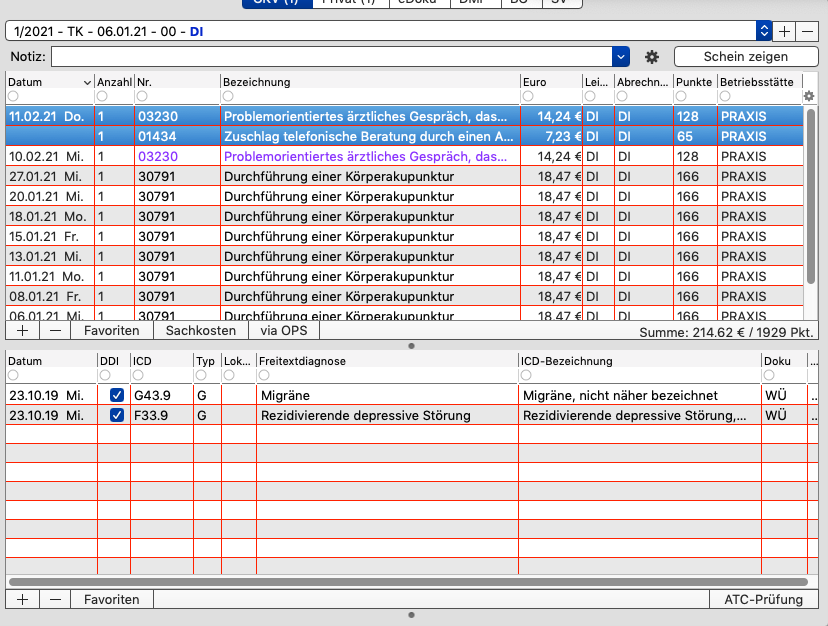Add a new Schein with the plus button
The image size is (828, 626).
784,32
